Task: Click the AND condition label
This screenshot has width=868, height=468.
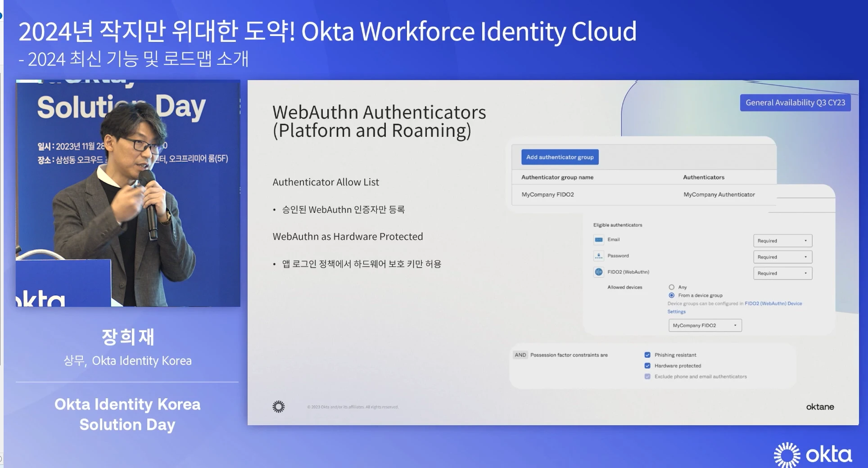Action: tap(520, 355)
